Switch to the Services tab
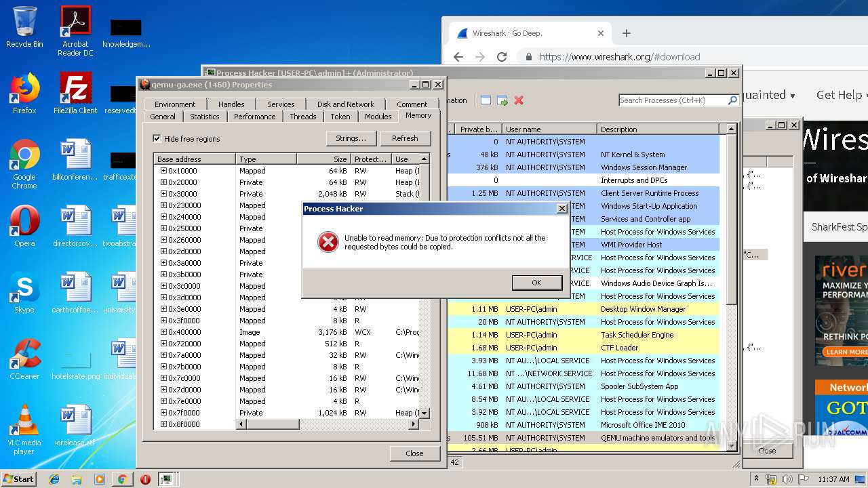This screenshot has height=488, width=868. pos(281,104)
